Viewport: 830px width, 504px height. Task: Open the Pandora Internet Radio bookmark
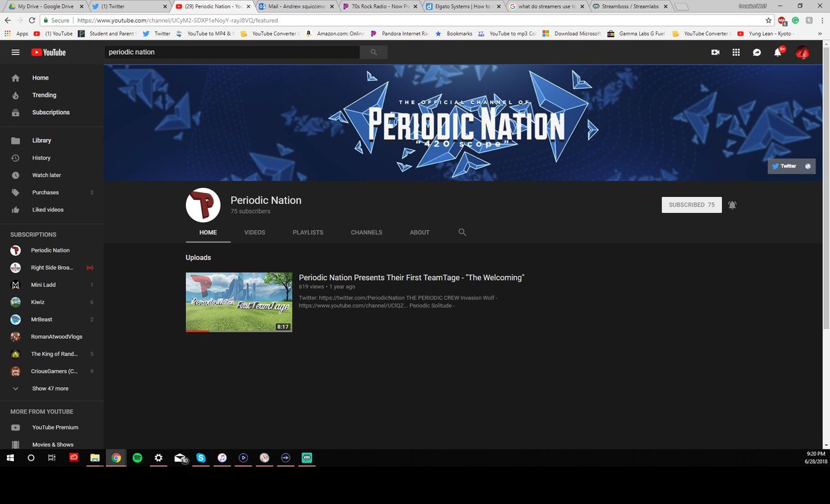point(399,33)
